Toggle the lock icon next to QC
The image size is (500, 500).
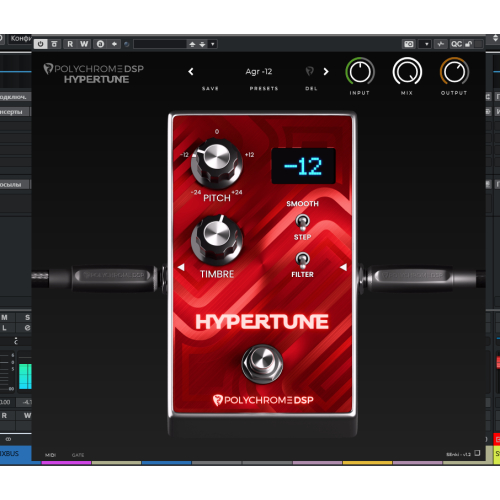coord(469,44)
